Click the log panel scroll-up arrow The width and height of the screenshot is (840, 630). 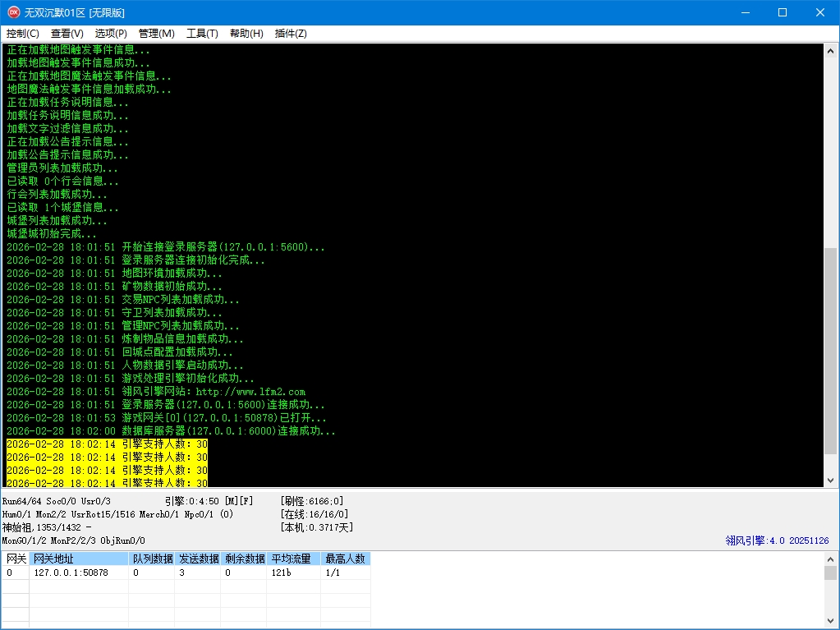point(830,51)
